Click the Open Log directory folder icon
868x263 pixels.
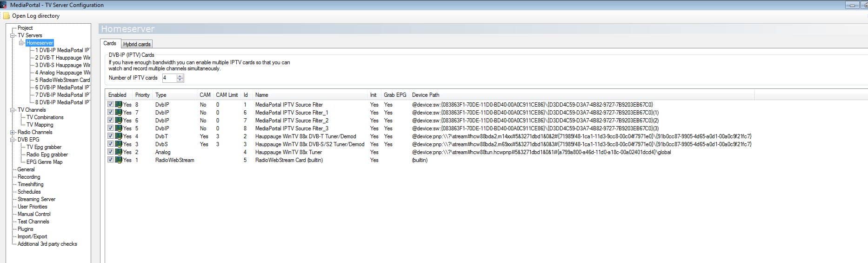tap(6, 16)
